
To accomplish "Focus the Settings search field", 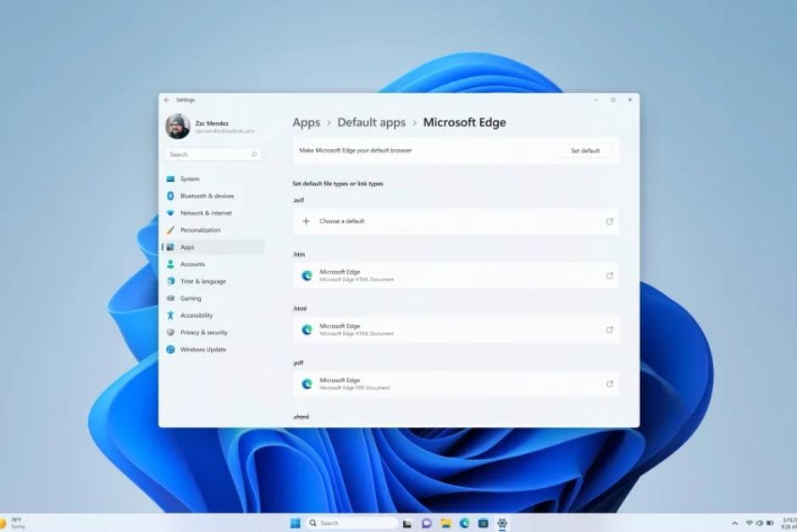I will (x=213, y=154).
